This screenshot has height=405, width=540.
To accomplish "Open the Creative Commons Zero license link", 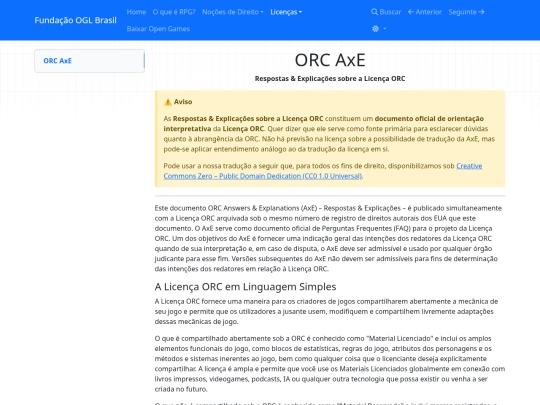I will (x=323, y=171).
